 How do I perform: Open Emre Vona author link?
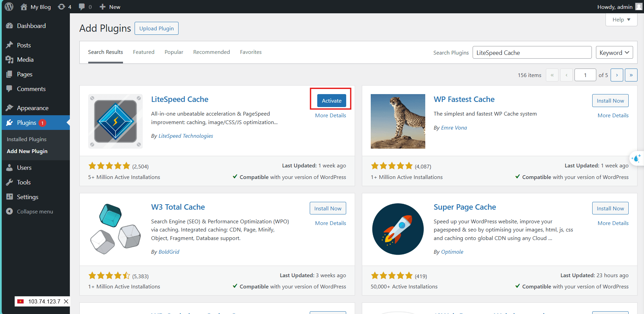454,128
